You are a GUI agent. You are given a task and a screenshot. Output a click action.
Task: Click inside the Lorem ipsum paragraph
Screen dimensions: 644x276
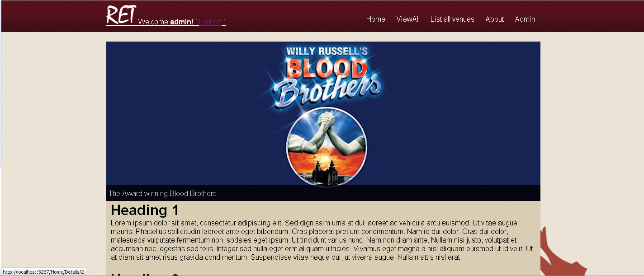322,240
